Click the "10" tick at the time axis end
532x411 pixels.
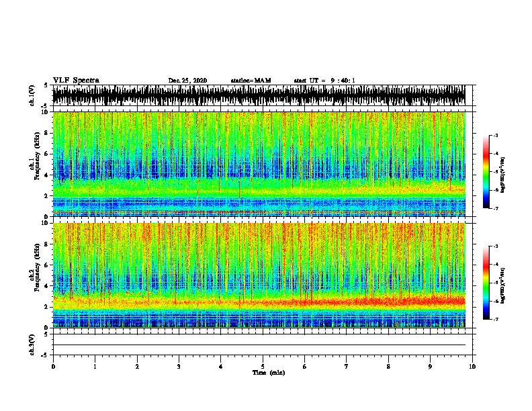[x=472, y=367]
